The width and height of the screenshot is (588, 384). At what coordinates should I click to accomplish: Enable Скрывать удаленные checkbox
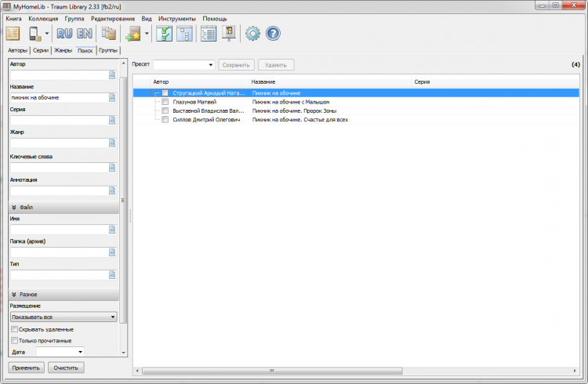15,329
